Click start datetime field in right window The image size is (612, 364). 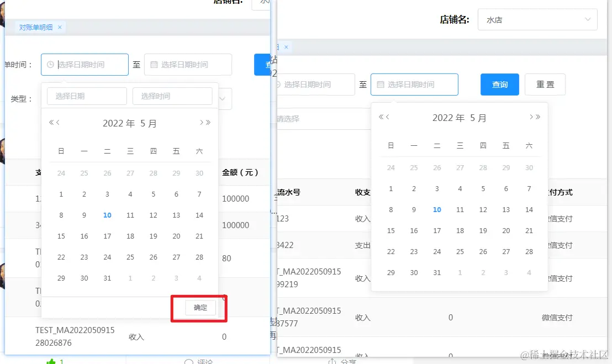point(315,85)
